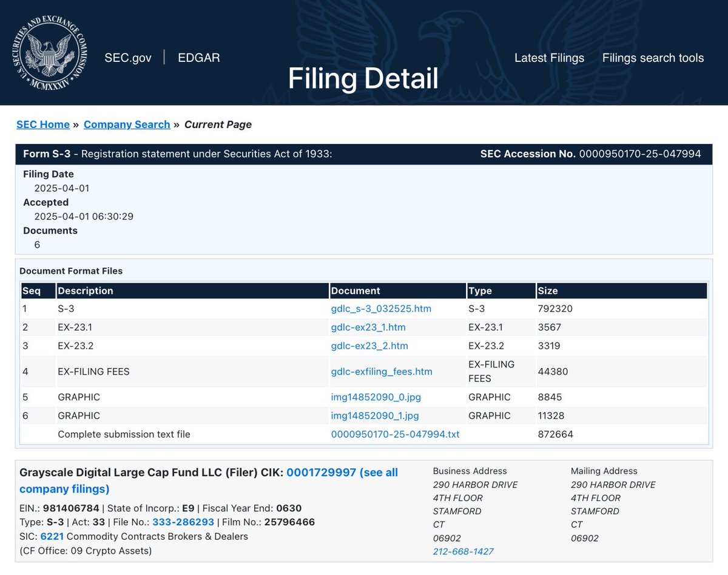Screen dimensions: 728x575
Task: Select Current Page breadcrumb text
Action: pyautogui.click(x=218, y=124)
